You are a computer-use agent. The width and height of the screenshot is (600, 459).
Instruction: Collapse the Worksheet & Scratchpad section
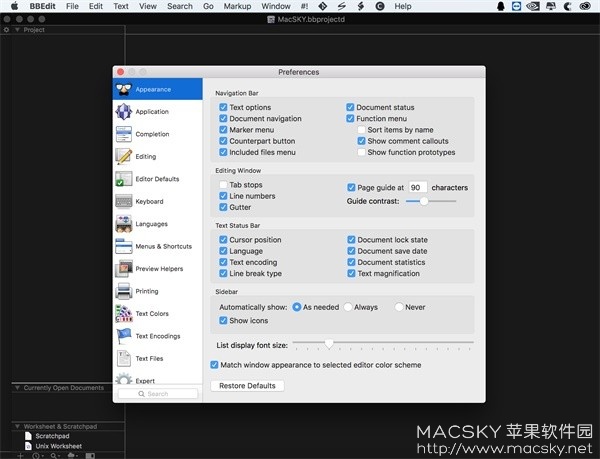coord(17,426)
